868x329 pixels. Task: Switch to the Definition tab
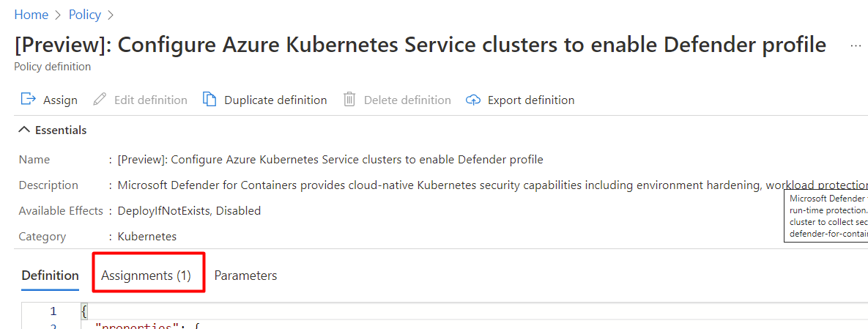tap(50, 276)
